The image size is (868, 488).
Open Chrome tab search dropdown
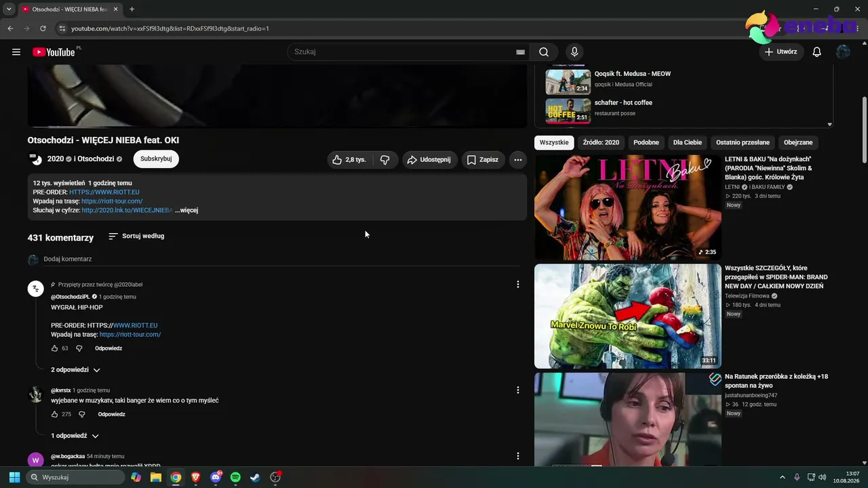(9, 9)
